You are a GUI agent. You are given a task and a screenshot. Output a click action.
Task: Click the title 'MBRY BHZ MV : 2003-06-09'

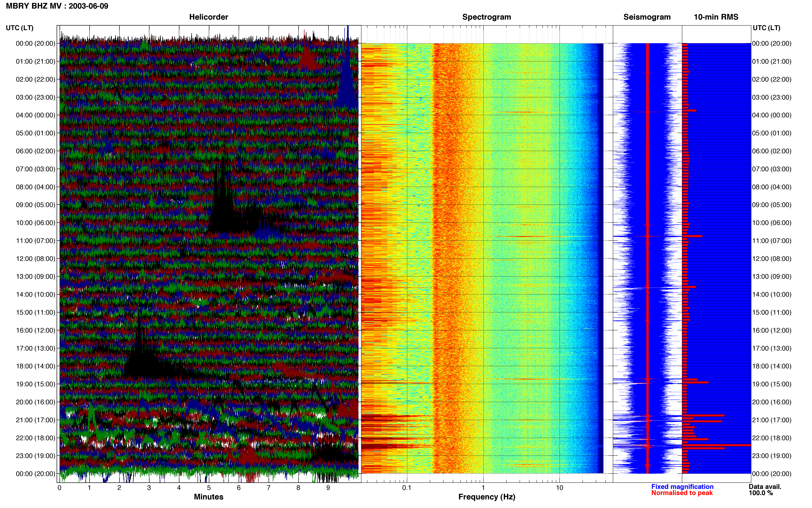click(x=57, y=6)
